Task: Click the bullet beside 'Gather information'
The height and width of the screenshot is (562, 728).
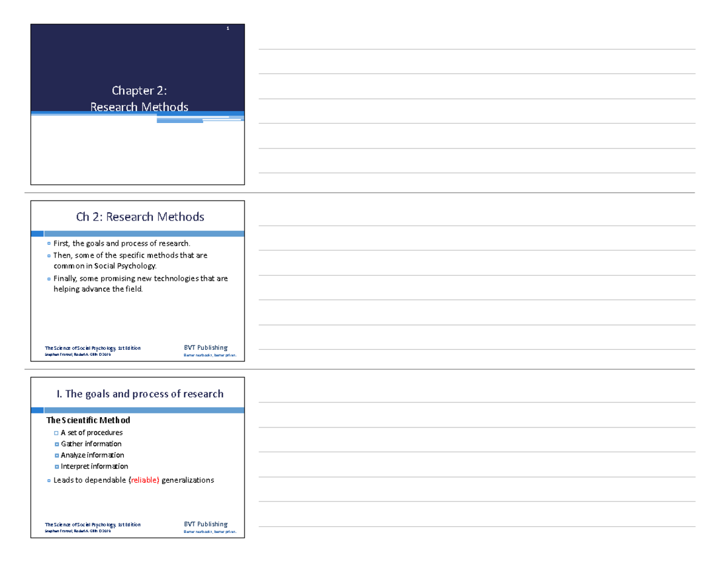Action: pos(56,444)
